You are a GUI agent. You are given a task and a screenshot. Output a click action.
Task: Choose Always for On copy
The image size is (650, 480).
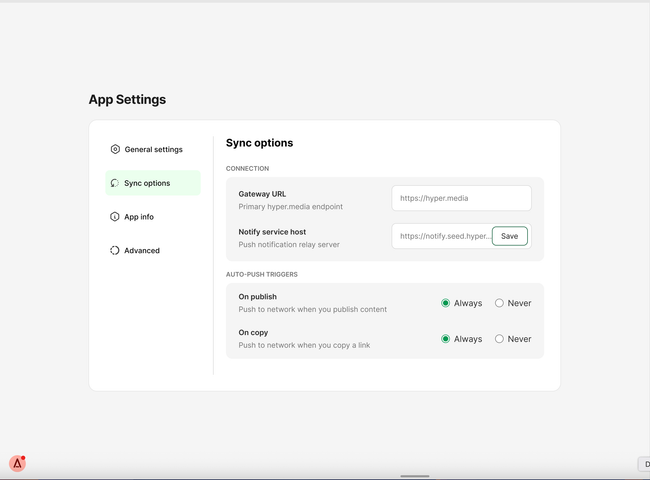(446, 339)
